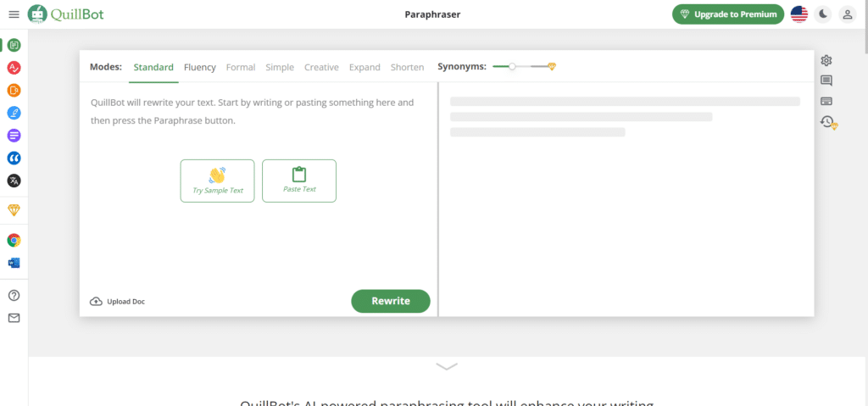The height and width of the screenshot is (406, 868).
Task: Select the Fluency mode tab
Action: click(x=200, y=67)
